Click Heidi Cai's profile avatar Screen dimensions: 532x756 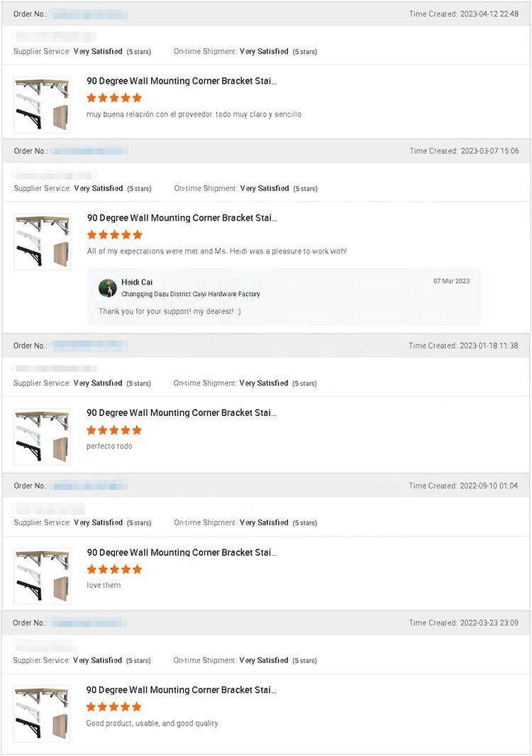108,288
